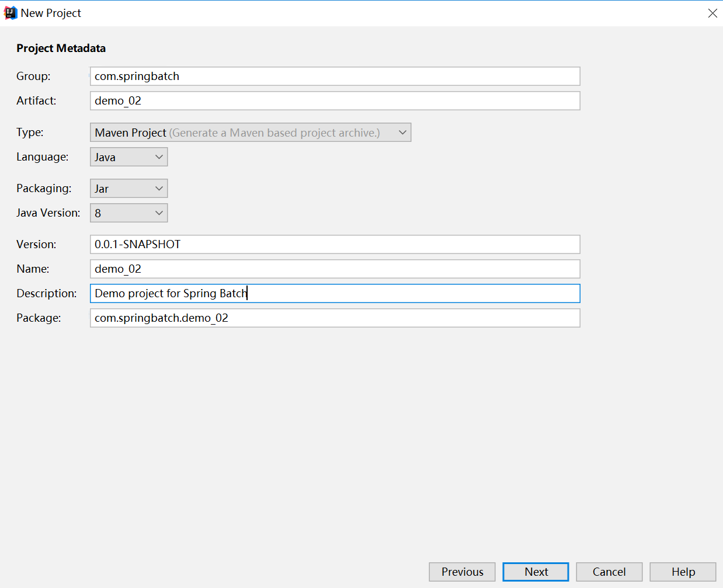This screenshot has width=723, height=588.
Task: Open Help for the dialog
Action: click(x=683, y=572)
